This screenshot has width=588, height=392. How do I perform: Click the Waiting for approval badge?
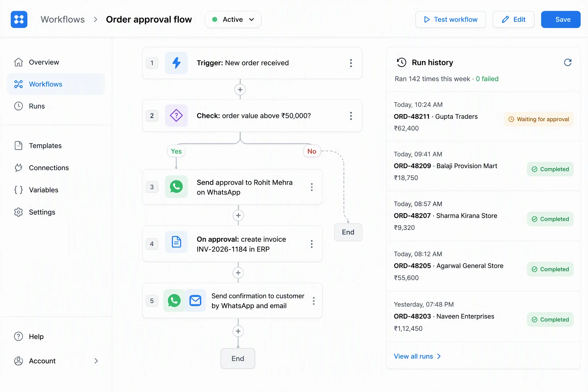539,119
